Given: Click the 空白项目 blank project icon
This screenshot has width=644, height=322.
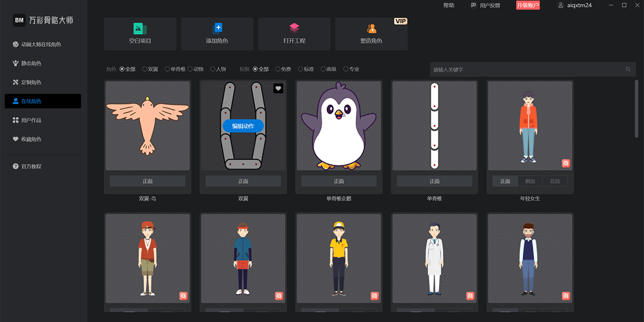Looking at the screenshot, I should (x=140, y=28).
